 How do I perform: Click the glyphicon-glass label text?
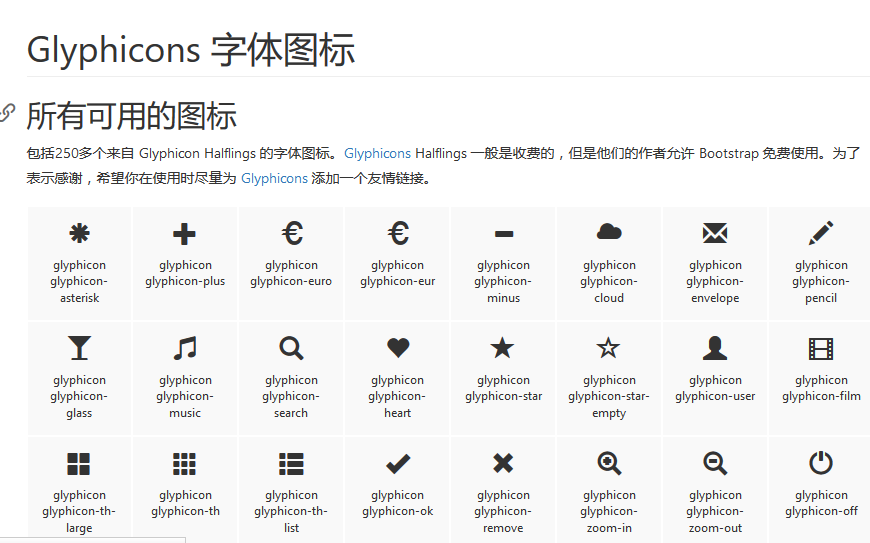point(79,396)
